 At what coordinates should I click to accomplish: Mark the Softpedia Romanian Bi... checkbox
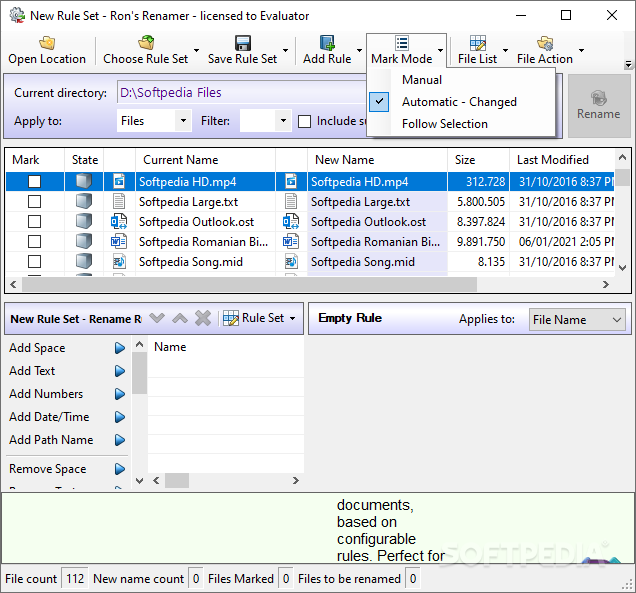(34, 242)
